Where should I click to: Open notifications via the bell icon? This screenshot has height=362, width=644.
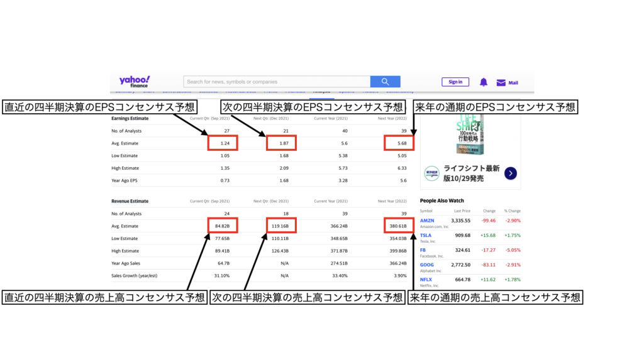pos(484,82)
